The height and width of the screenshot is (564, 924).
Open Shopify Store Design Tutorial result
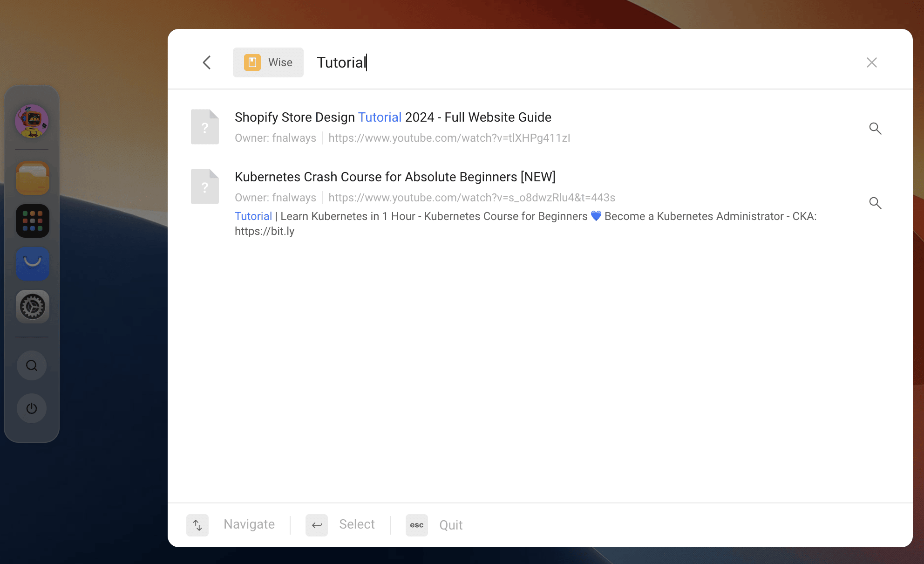tap(393, 117)
